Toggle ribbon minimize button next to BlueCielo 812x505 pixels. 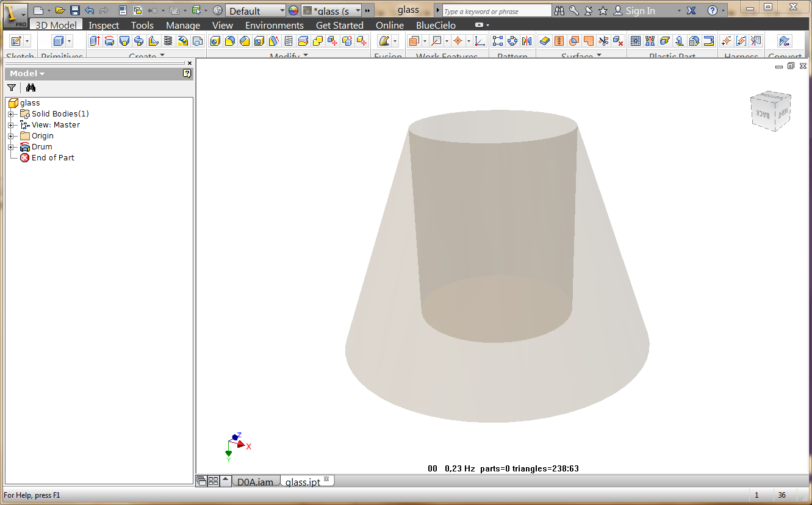click(x=479, y=25)
